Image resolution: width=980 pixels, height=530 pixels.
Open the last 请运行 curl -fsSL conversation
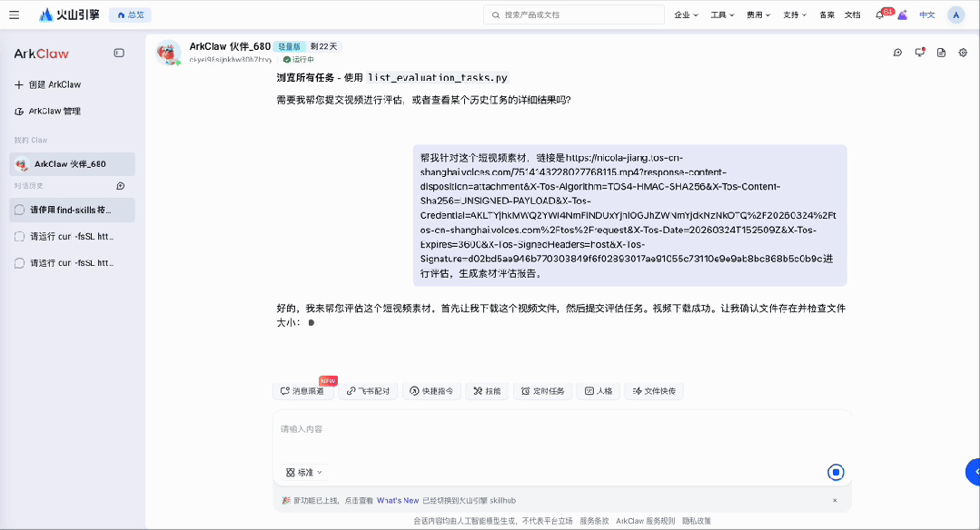click(73, 263)
